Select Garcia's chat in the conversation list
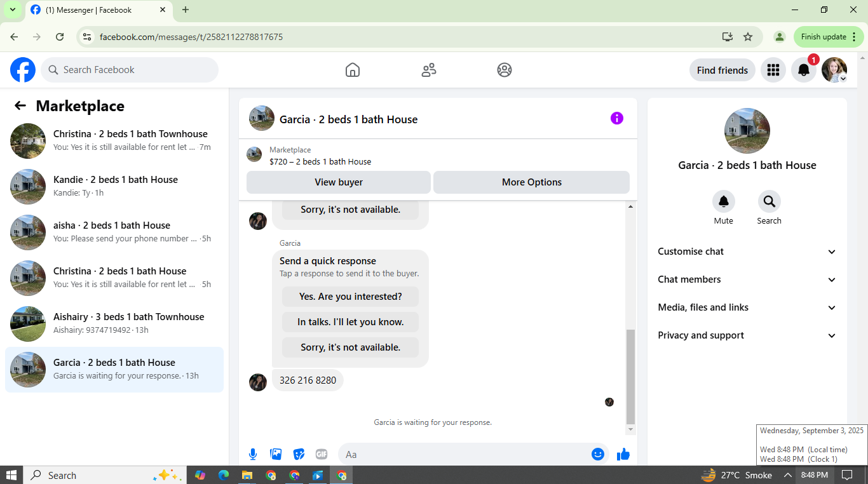868x484 pixels. click(x=114, y=370)
